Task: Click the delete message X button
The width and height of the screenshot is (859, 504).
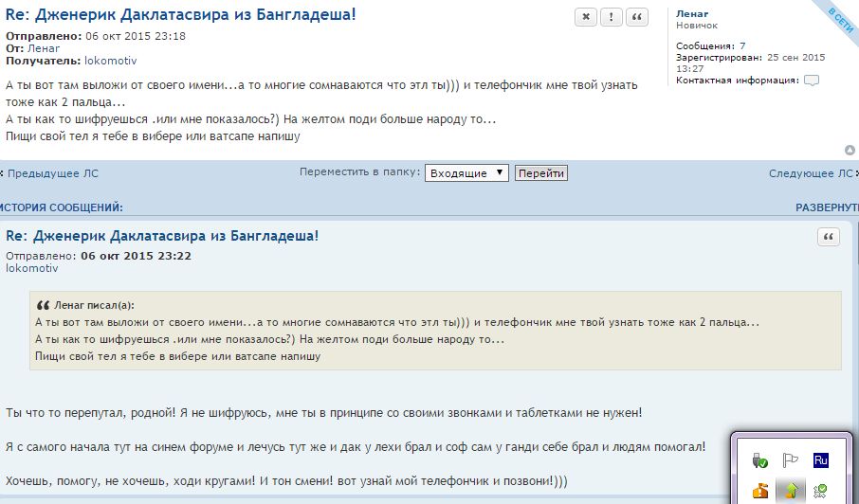Action: tap(586, 17)
